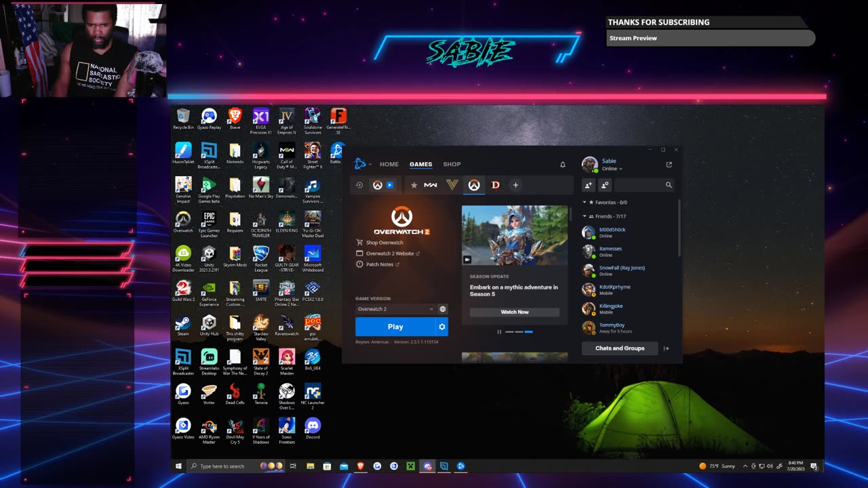This screenshot has height=488, width=868.
Task: Select the Favorites star in the game bar
Action: coord(414,185)
